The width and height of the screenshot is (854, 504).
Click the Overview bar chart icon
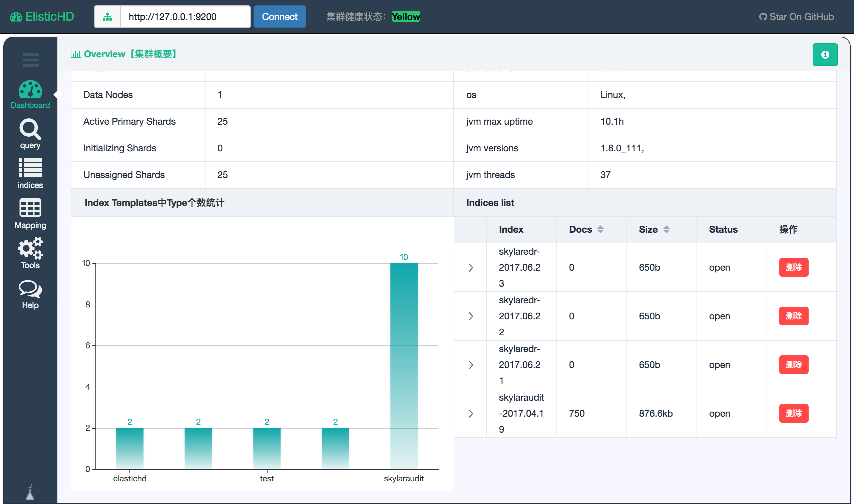pos(76,54)
